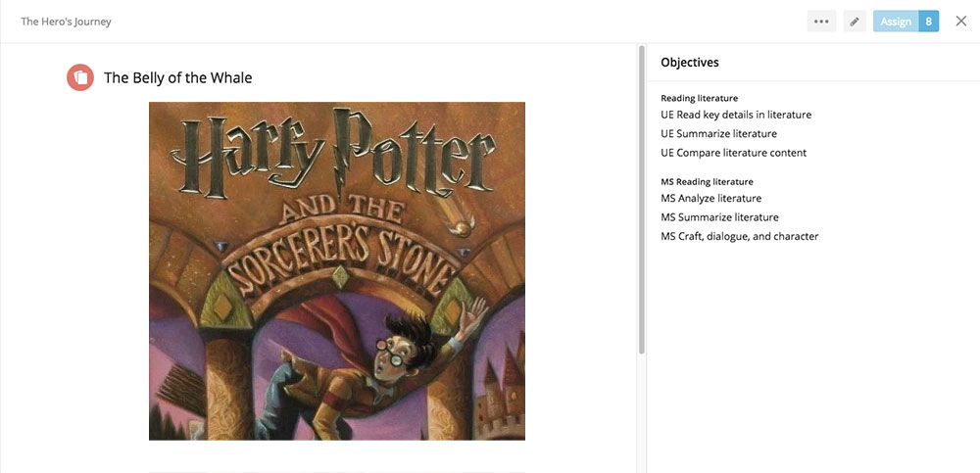The width and height of the screenshot is (980, 473).
Task: Open the Harry Potter book cover image
Action: click(337, 271)
